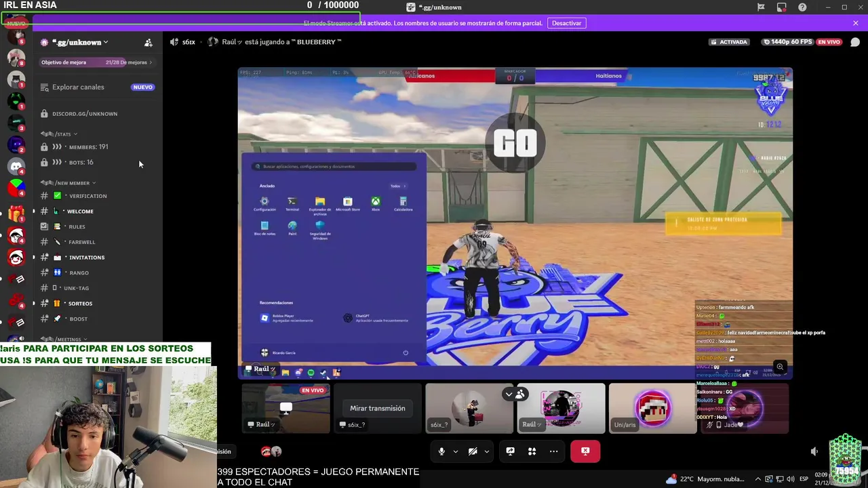Click the s6ix channel name header
The height and width of the screenshot is (488, 868).
(x=189, y=42)
